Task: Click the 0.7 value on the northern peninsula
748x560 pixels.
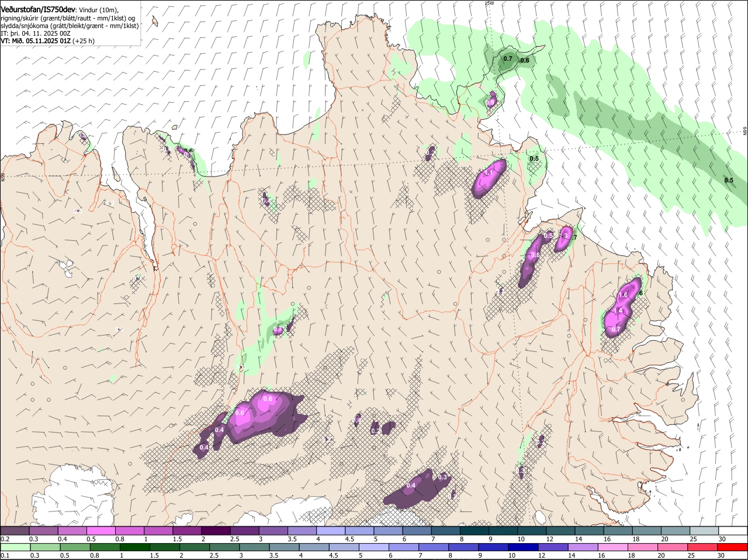Action: pos(508,58)
